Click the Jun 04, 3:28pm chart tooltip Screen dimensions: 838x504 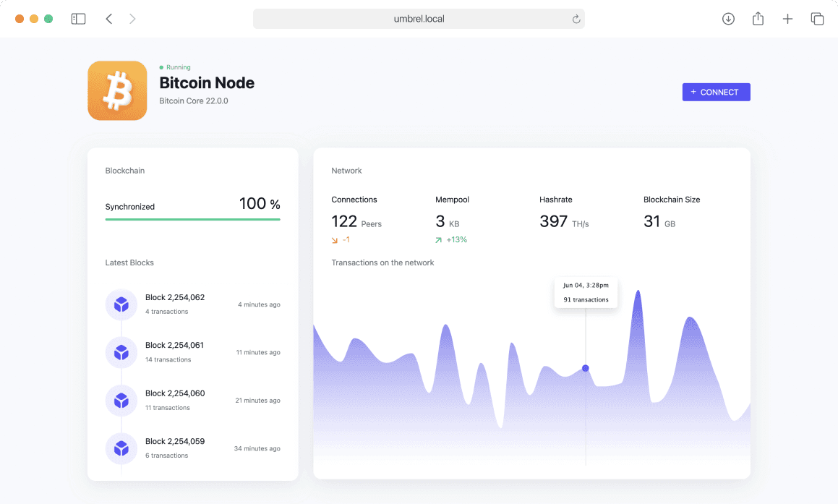[x=586, y=292]
